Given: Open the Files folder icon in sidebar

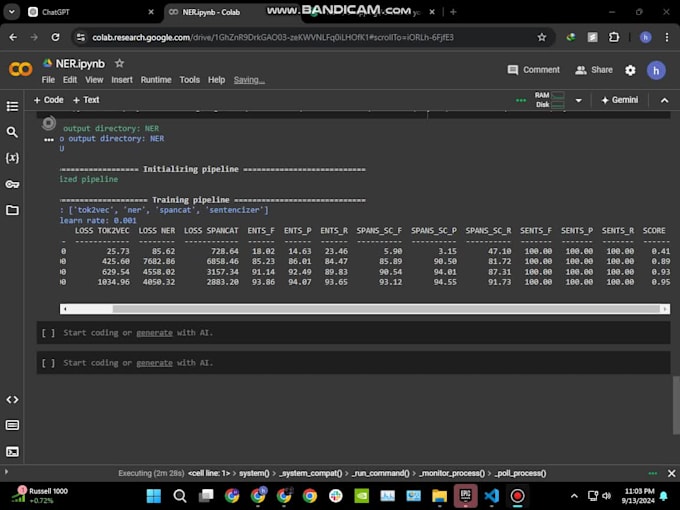Looking at the screenshot, I should 12,210.
